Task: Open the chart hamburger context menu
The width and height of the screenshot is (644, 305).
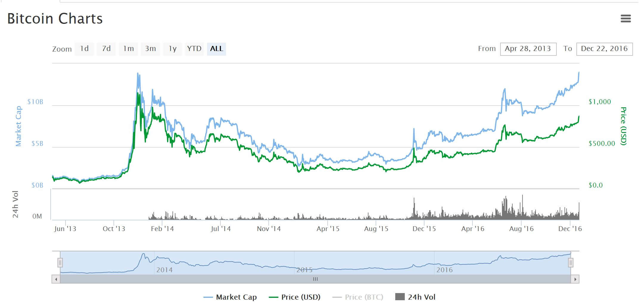Action: pos(626,18)
